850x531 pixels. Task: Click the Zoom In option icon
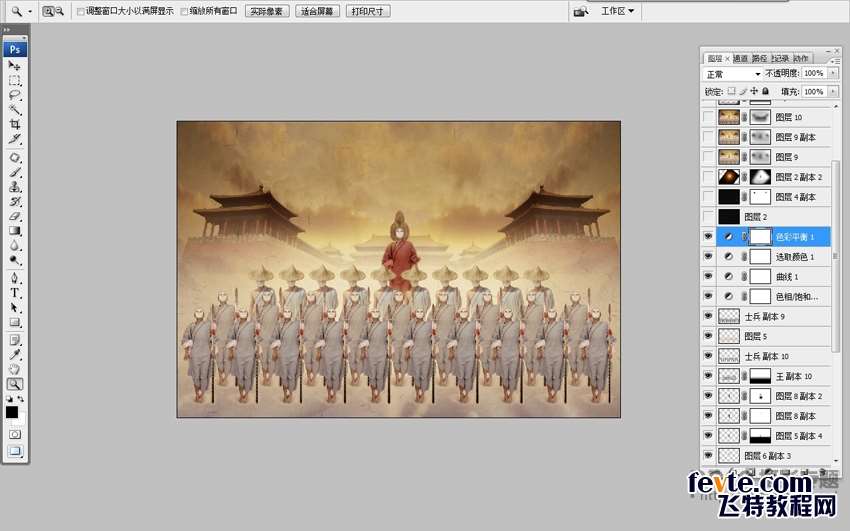48,11
